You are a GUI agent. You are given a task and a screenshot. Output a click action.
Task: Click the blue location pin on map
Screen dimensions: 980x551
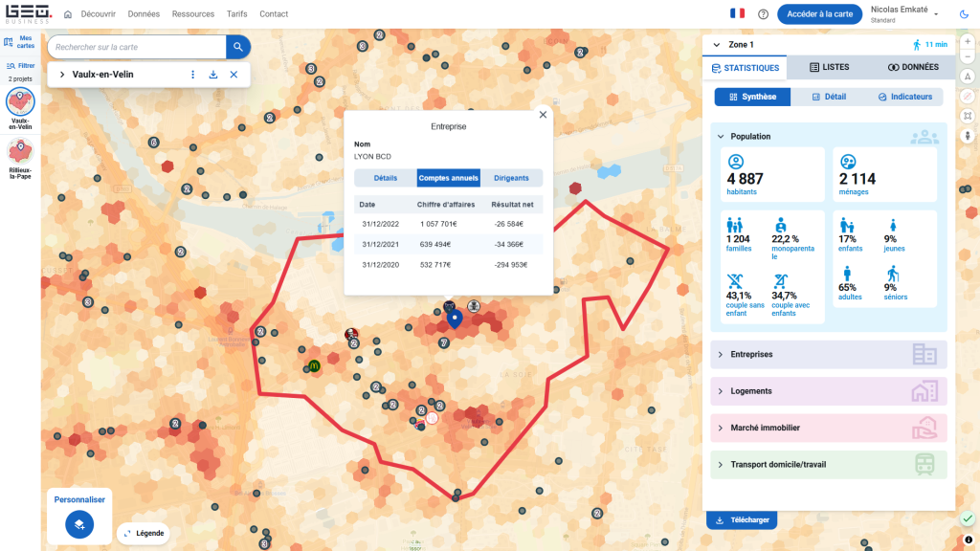coord(455,319)
